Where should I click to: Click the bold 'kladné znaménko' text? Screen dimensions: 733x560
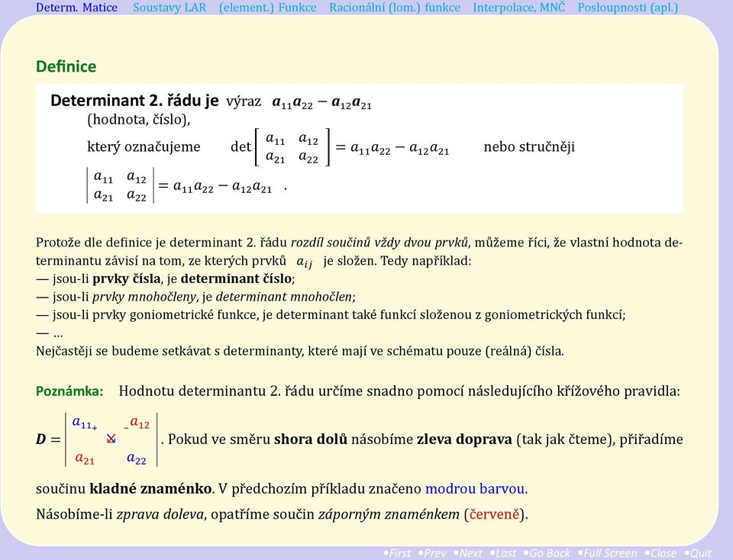pos(150,488)
